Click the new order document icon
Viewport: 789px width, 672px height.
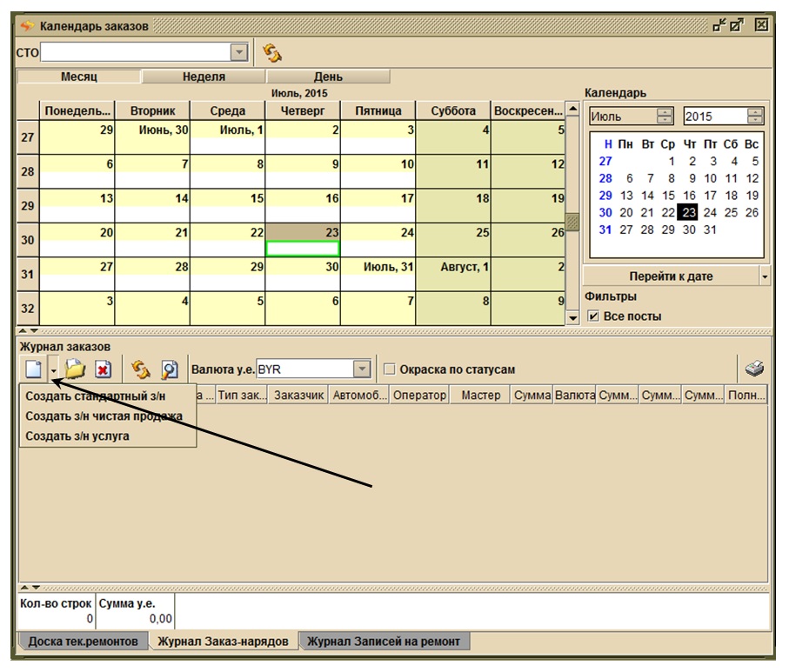pos(34,369)
